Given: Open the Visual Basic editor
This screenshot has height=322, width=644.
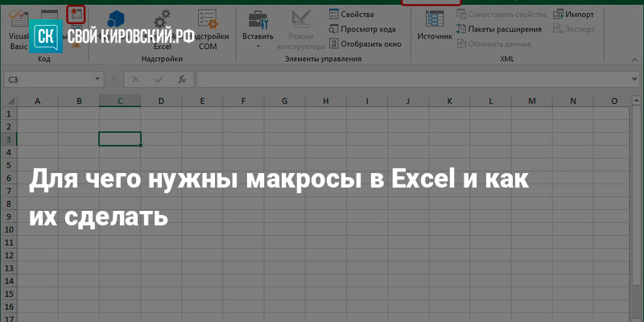Looking at the screenshot, I should (x=19, y=29).
